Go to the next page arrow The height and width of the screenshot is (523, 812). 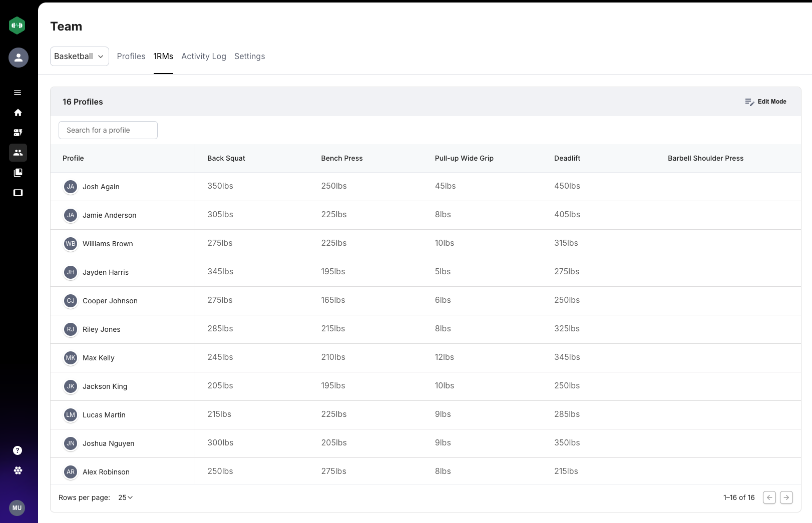tap(786, 497)
